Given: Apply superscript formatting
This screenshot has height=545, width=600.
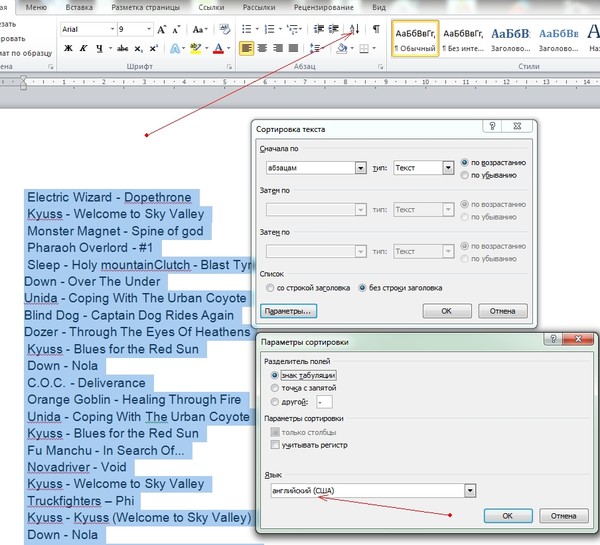Looking at the screenshot, I should 153,48.
